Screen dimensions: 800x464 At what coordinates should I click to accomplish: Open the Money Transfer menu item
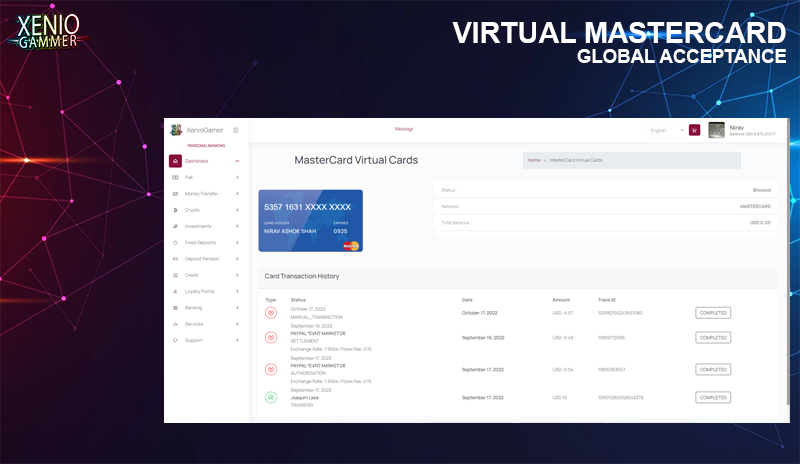201,193
